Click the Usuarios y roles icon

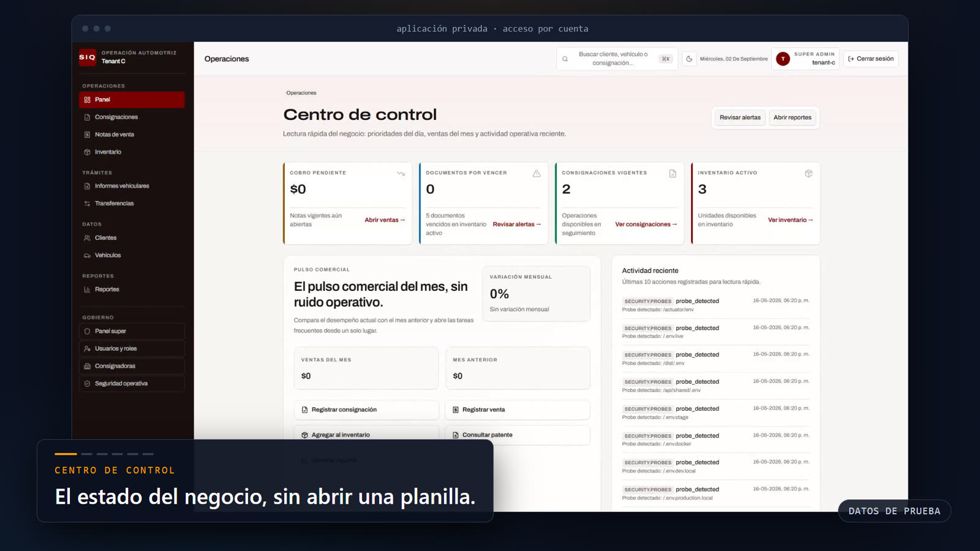pos(87,349)
